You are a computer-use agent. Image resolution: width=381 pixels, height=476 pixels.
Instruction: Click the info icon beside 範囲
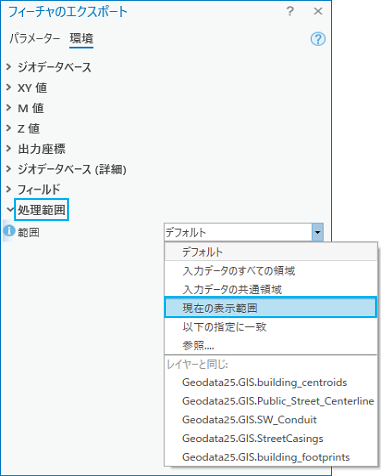[x=9, y=230]
